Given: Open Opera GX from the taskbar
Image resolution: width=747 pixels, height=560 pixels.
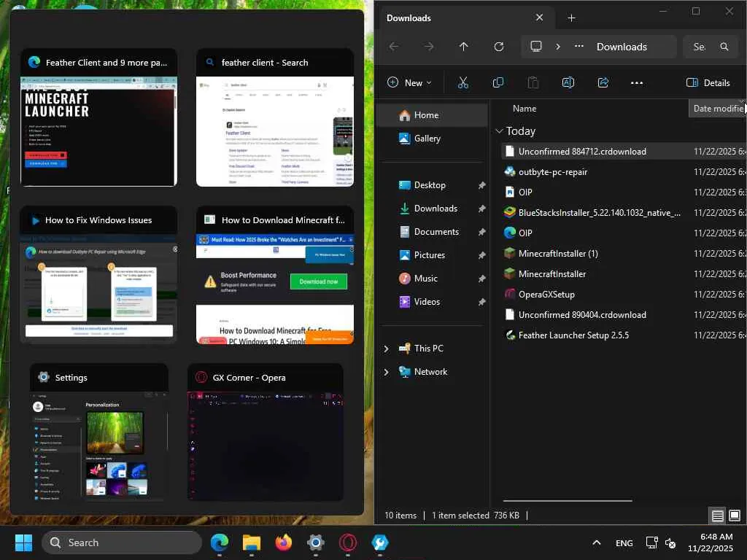Looking at the screenshot, I should pyautogui.click(x=348, y=542).
